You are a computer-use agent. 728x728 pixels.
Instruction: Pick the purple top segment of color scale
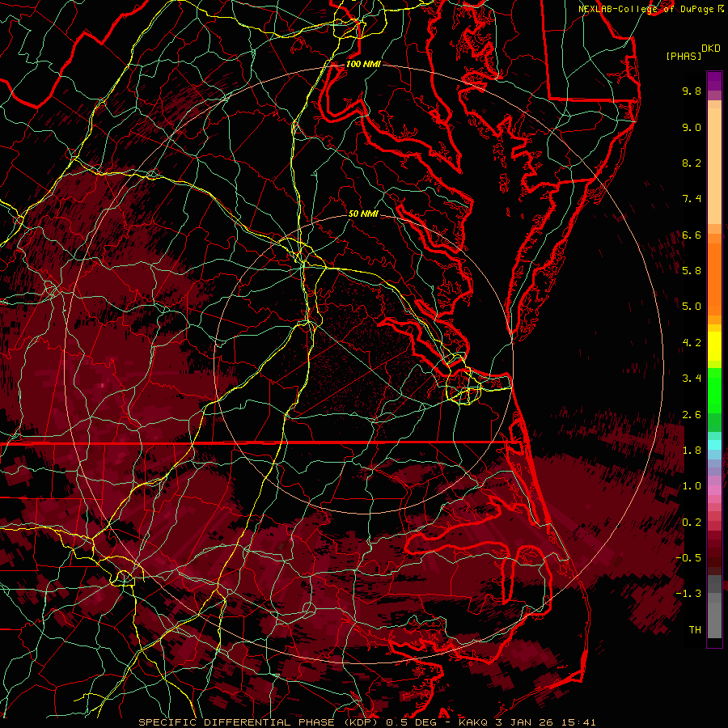tap(714, 81)
